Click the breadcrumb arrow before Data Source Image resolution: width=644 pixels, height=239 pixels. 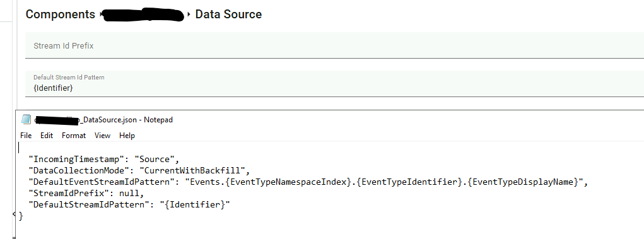coord(189,15)
